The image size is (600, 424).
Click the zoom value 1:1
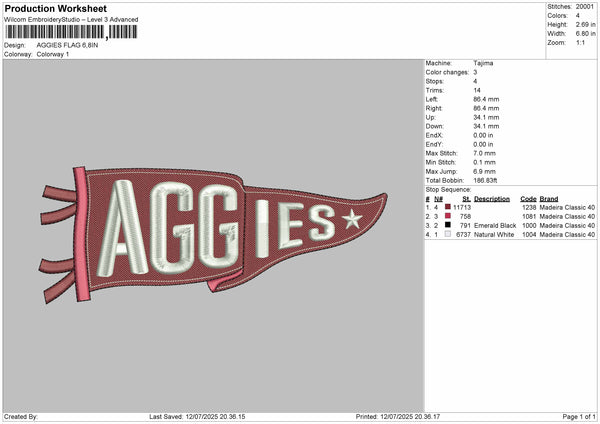tap(580, 42)
